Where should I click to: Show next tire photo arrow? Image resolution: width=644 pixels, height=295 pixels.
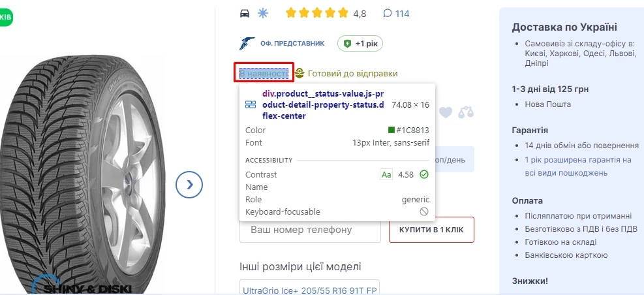point(189,185)
